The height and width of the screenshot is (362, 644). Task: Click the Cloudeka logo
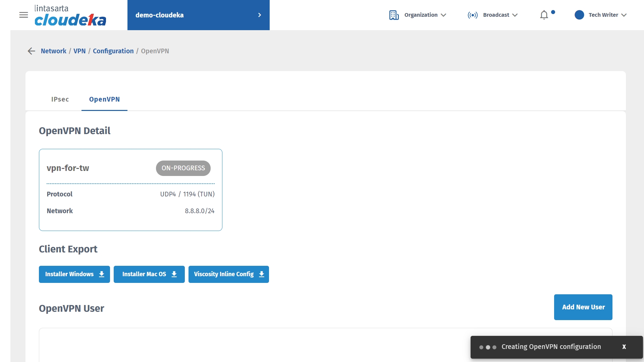70,16
